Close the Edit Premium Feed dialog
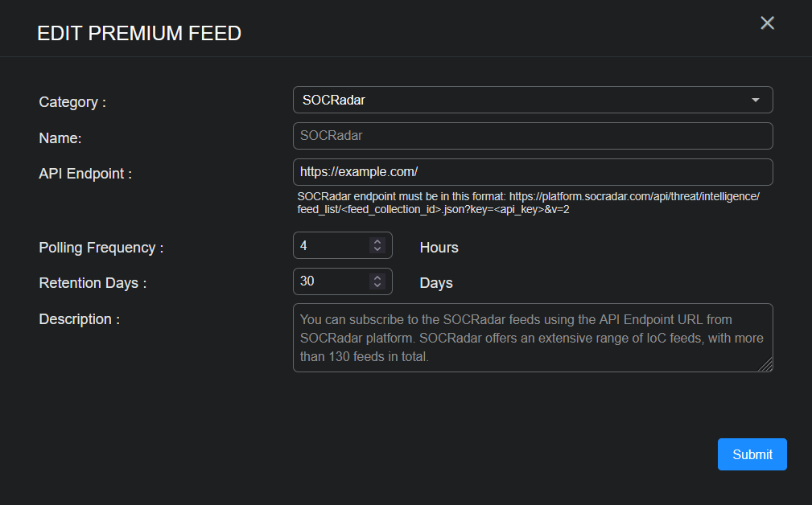812x505 pixels. pos(767,23)
